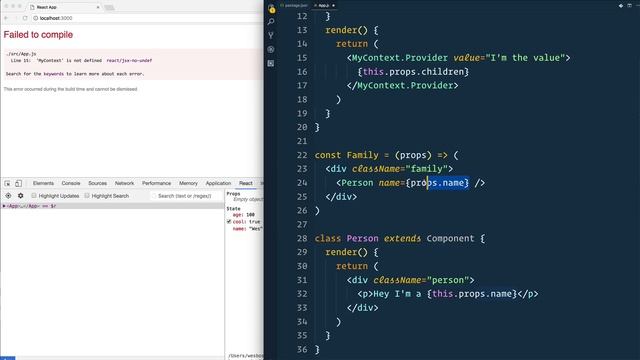Switch to the Performance DevTools tab

[156, 183]
